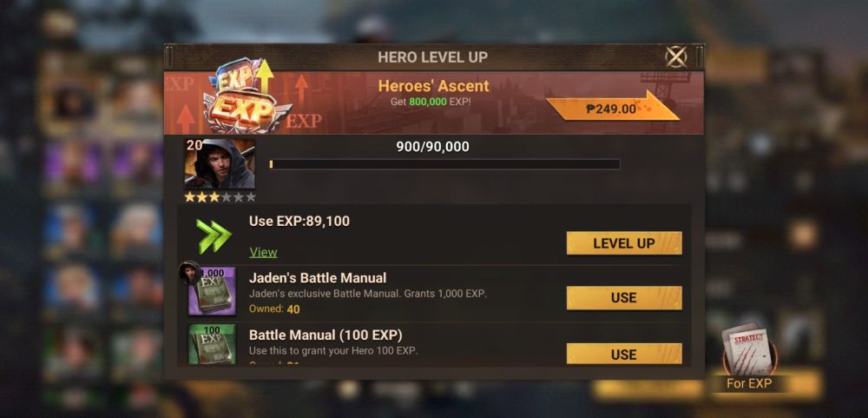The width and height of the screenshot is (868, 418).
Task: Use the Battle Manual (100 EXP)
Action: click(624, 354)
